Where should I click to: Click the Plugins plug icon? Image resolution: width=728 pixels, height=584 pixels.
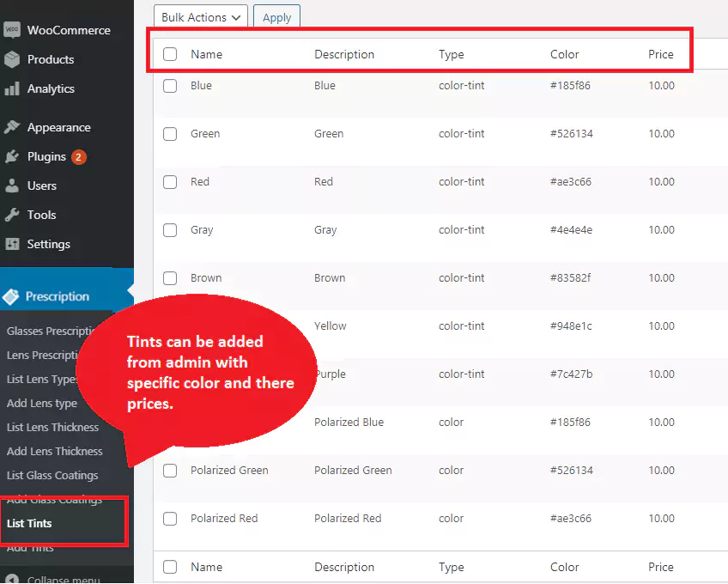12,156
